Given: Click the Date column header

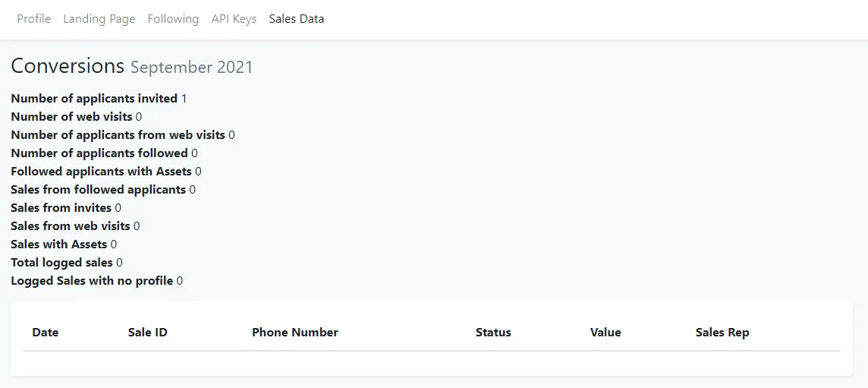Looking at the screenshot, I should (46, 333).
